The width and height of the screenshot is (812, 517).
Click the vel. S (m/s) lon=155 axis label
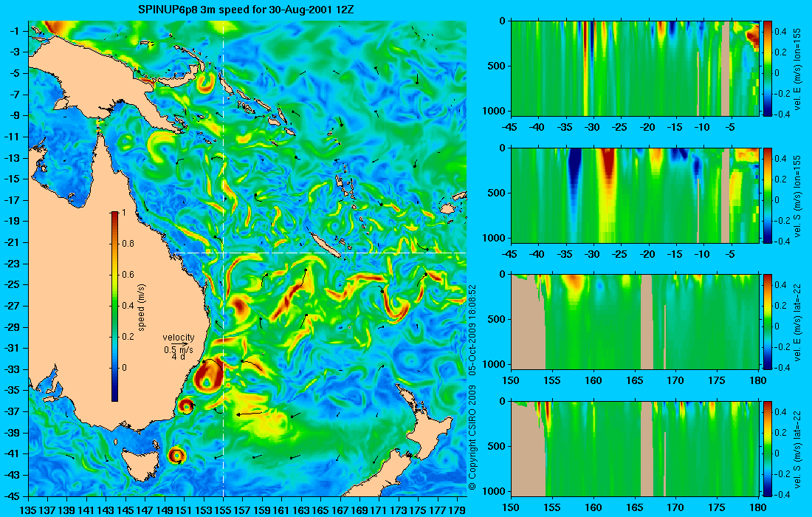click(798, 196)
